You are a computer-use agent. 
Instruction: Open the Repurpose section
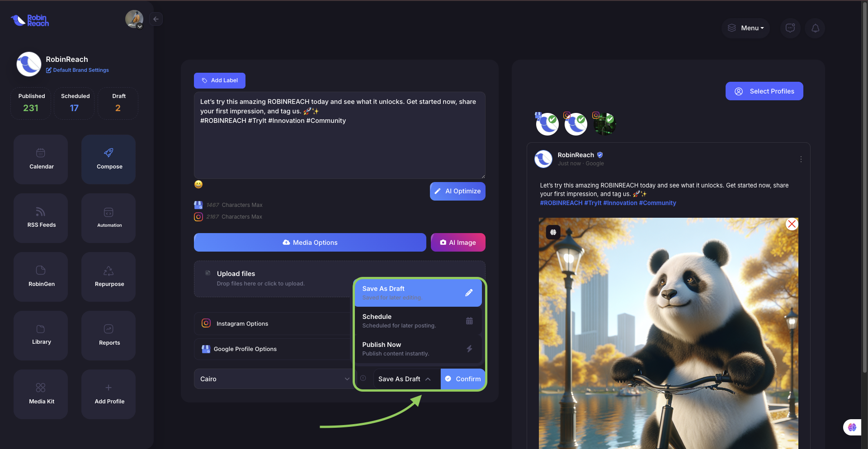108,276
